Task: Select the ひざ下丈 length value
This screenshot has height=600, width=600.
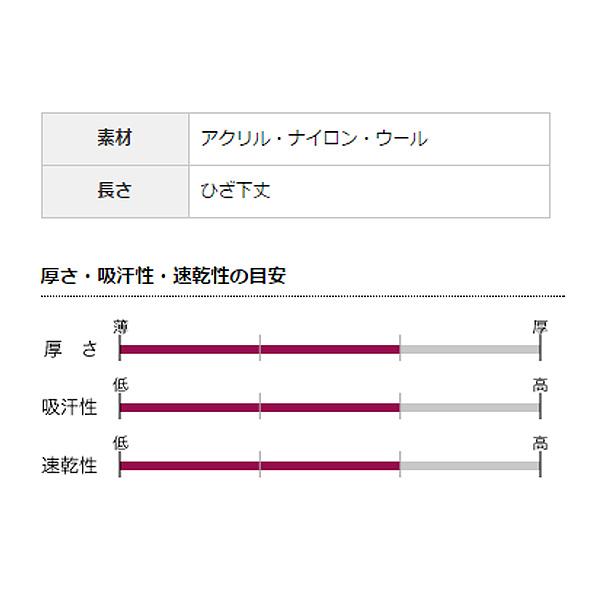Action: tap(236, 191)
